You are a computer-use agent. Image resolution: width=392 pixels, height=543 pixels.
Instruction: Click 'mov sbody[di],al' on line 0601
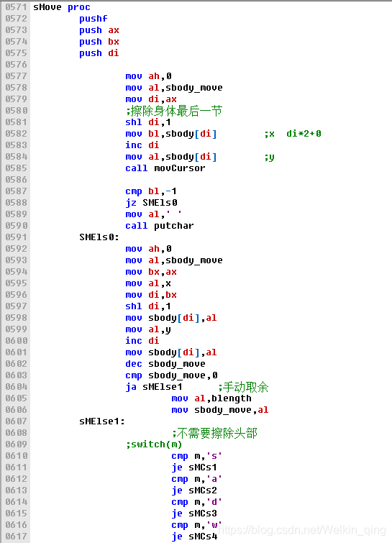click(171, 352)
